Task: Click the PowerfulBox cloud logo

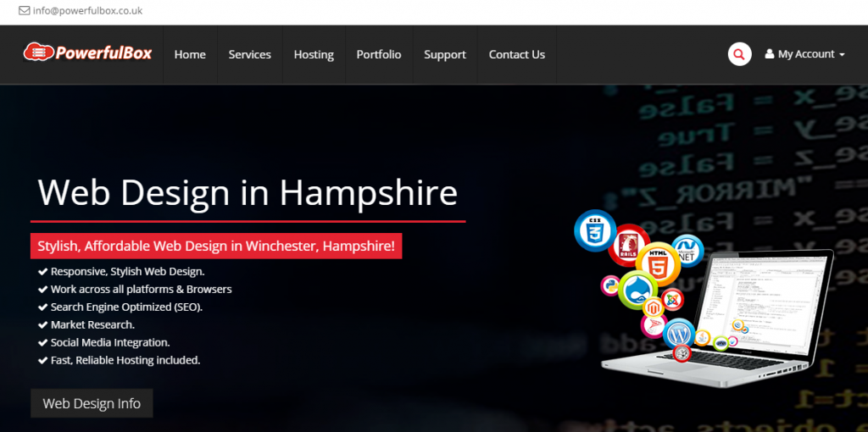Action: point(87,53)
